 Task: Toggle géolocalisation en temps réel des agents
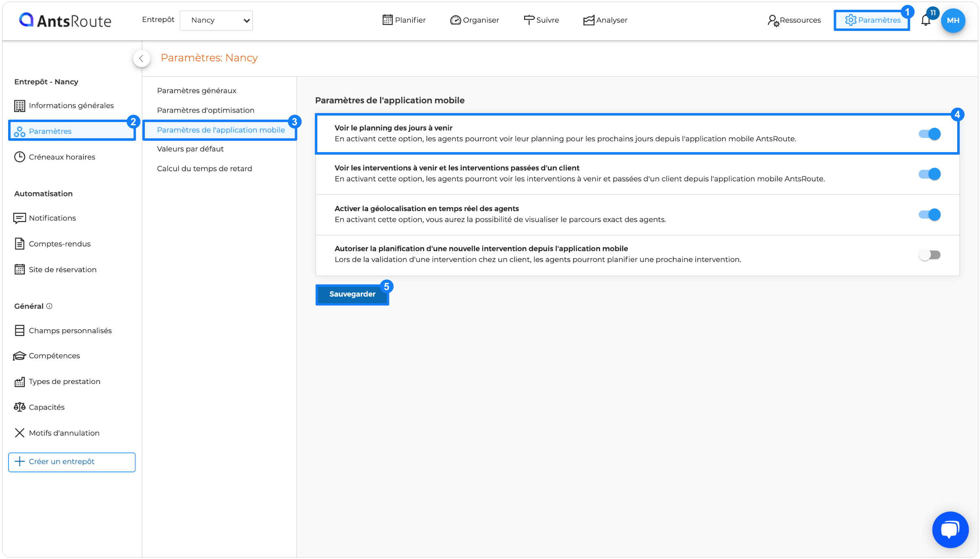tap(930, 214)
